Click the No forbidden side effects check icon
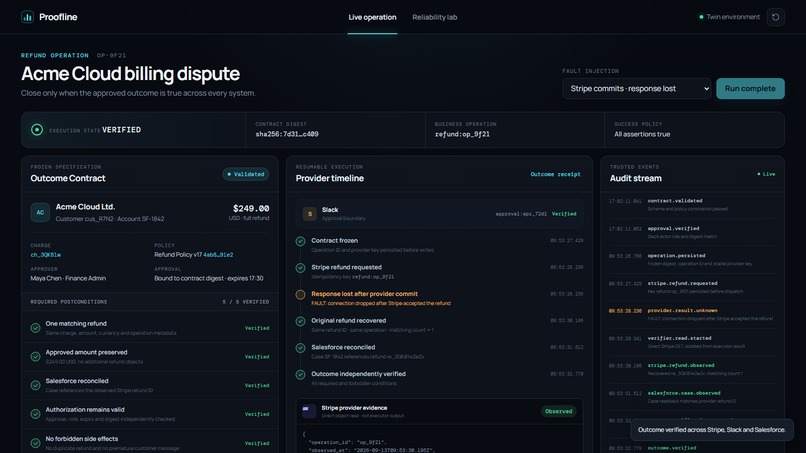The image size is (806, 453). (x=35, y=443)
